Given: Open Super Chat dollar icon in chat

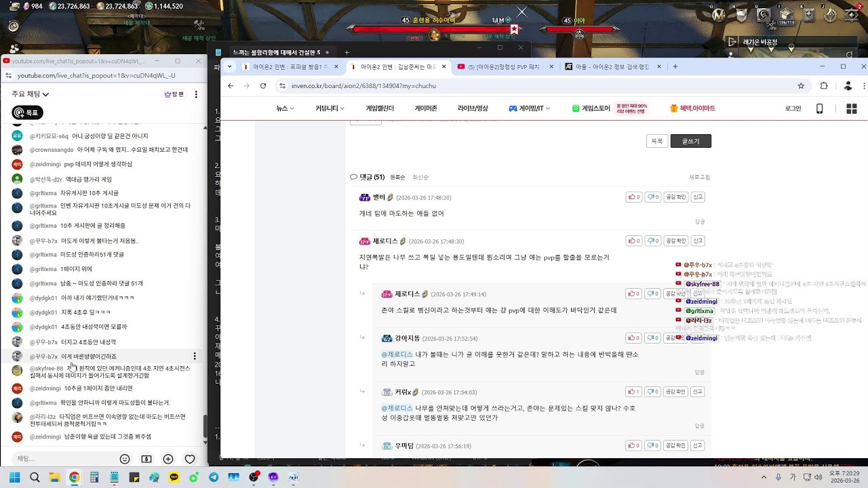Looking at the screenshot, I should [x=146, y=459].
